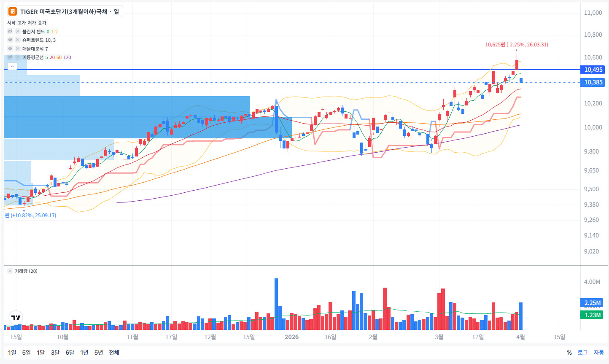Toggle the 로그 logarithmic scale
609x364 pixels.
pyautogui.click(x=582, y=353)
